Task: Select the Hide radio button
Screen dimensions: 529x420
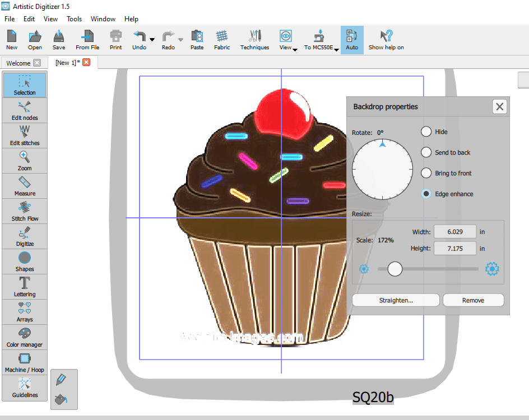Action: (426, 132)
